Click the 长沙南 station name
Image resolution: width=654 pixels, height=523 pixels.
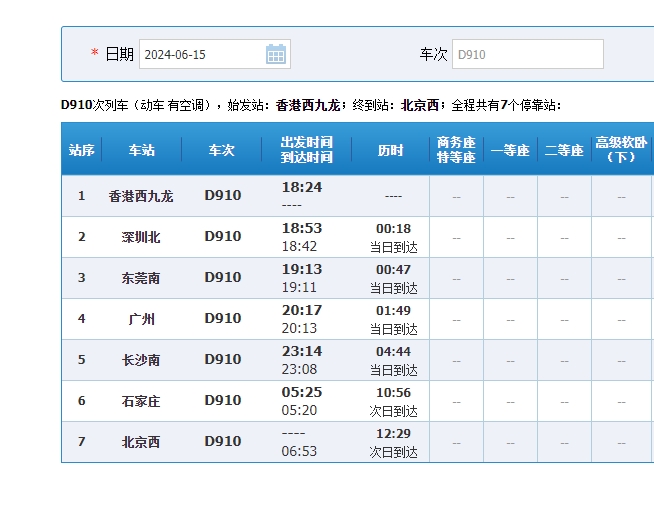point(141,360)
